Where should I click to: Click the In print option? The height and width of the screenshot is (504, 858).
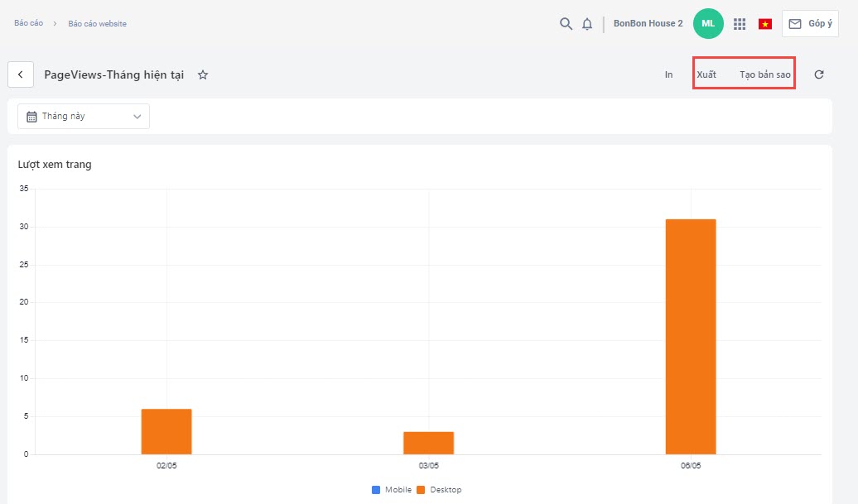[x=668, y=74]
